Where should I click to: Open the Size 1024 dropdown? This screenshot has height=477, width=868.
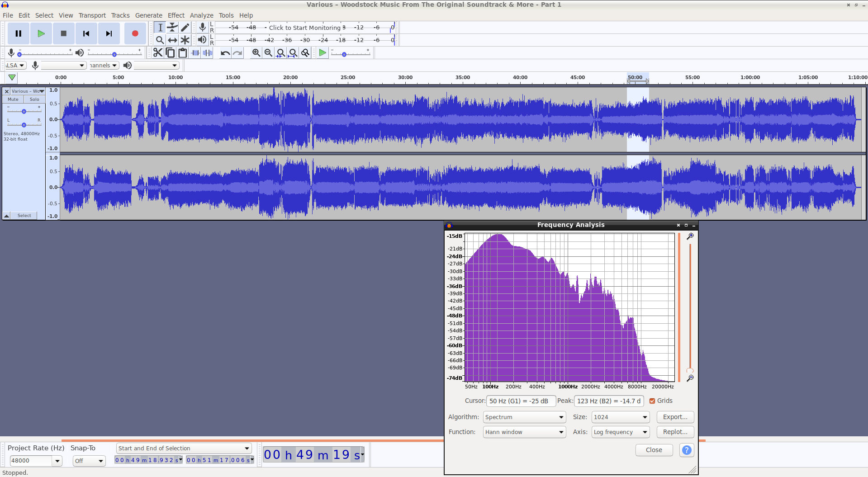621,417
